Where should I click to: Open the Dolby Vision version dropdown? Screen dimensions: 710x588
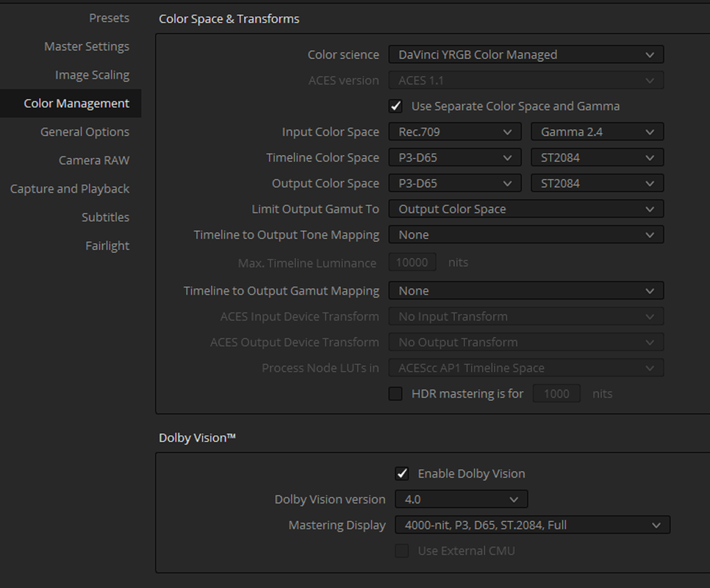point(462,500)
